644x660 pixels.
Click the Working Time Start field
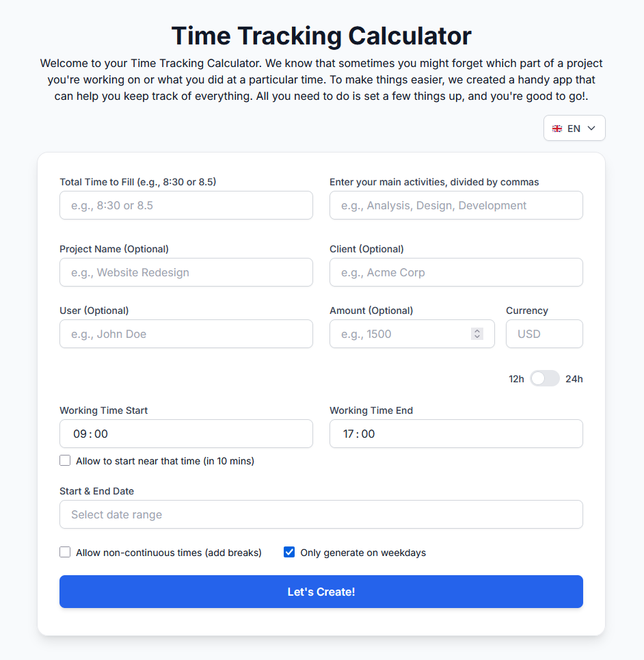point(186,434)
